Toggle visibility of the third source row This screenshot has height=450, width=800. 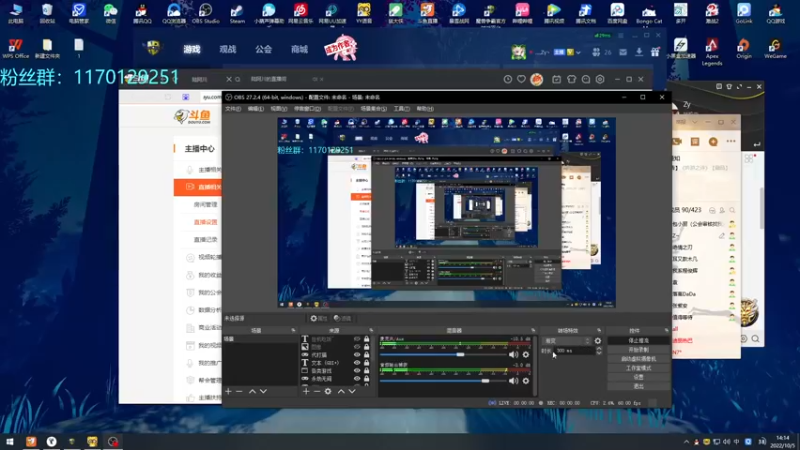coord(357,355)
